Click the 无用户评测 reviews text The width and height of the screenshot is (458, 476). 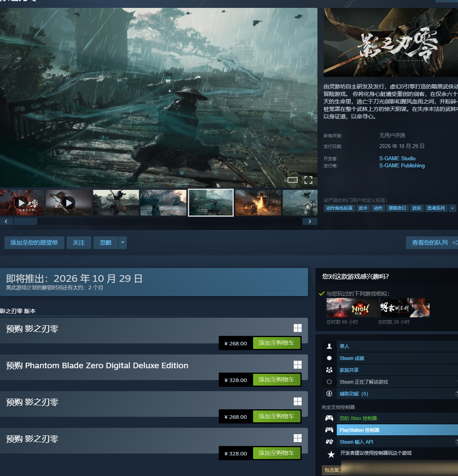pos(392,135)
